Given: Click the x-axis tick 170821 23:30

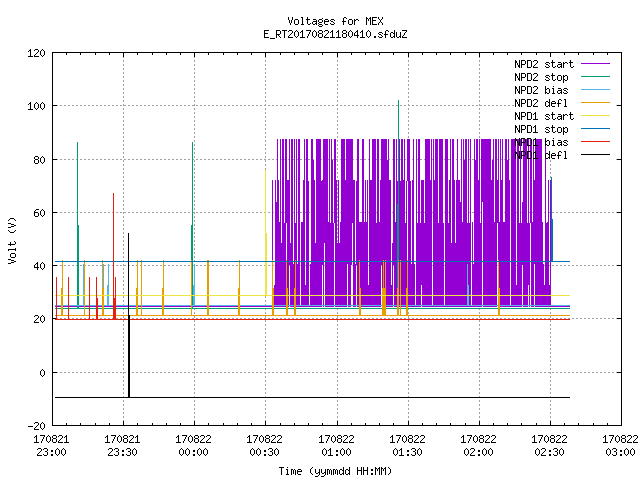Looking at the screenshot, I should [x=122, y=446].
